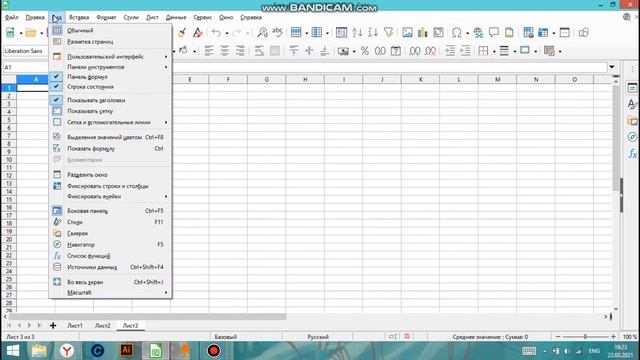Click Windows Start button

pos(13,351)
